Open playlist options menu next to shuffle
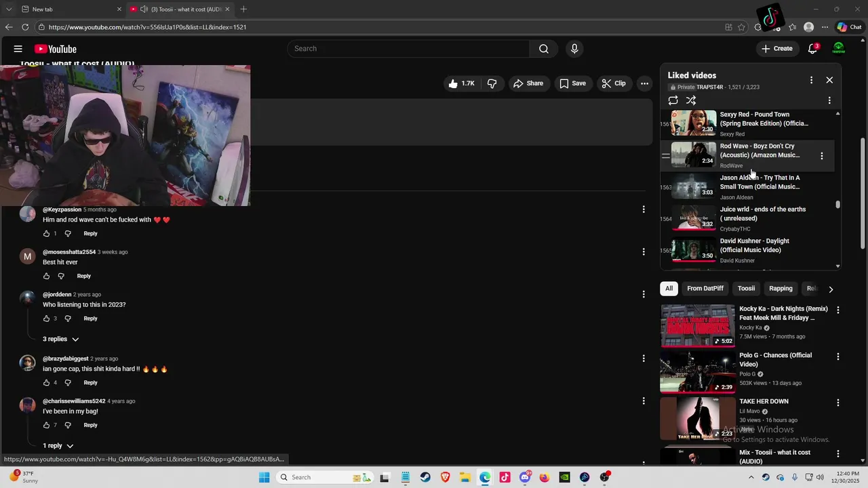Screen dimensions: 868x488 829,100
